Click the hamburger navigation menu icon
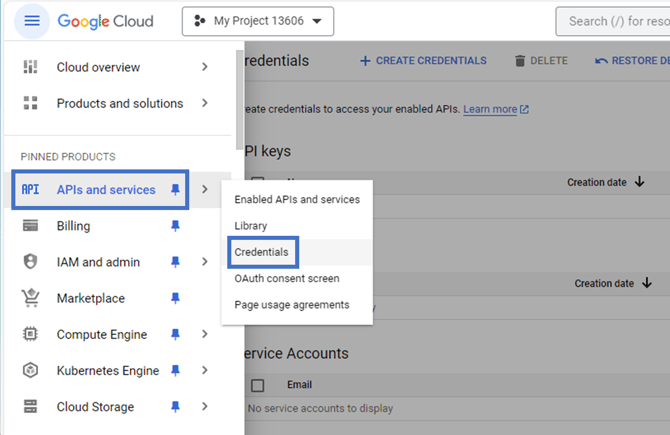The width and height of the screenshot is (670, 435). click(33, 21)
